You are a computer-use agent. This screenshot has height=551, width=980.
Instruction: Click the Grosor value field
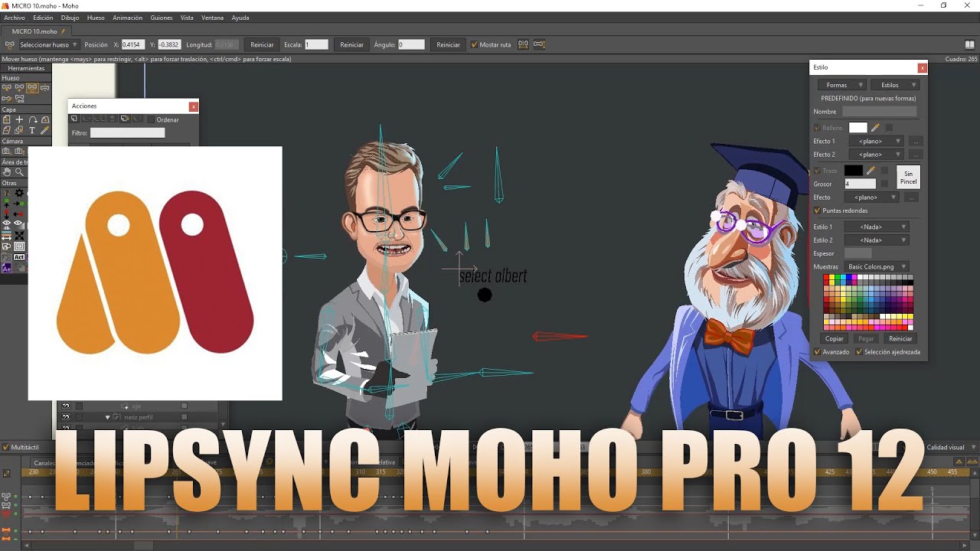(861, 184)
